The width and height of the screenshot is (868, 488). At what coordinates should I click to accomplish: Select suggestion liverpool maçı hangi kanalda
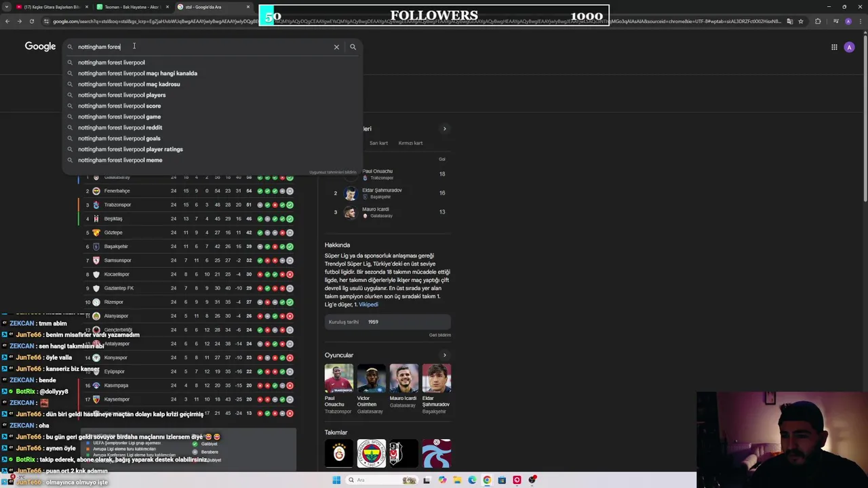pos(212,73)
